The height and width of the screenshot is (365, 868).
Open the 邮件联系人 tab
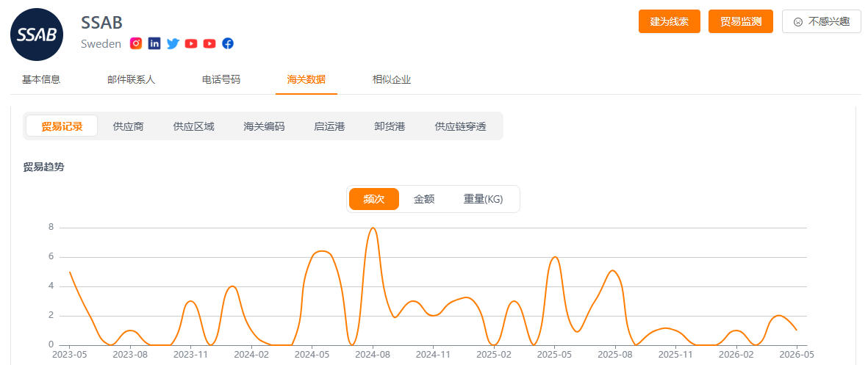132,79
